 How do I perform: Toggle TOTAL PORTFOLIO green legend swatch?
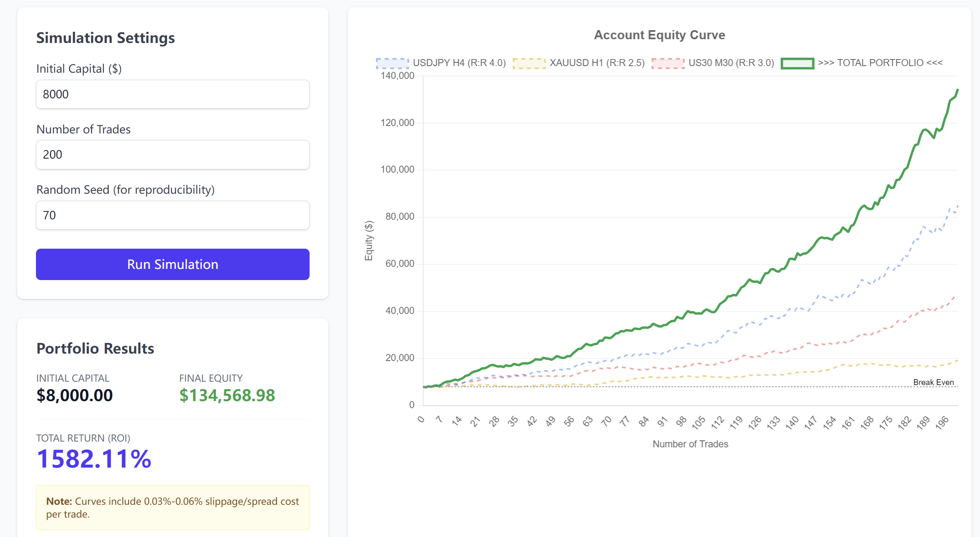coord(797,63)
